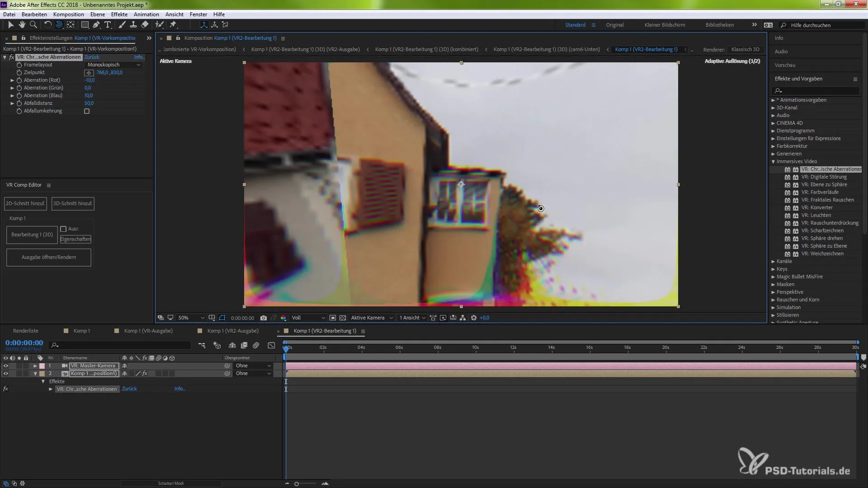Screen dimensions: 868x488
Task: Open the 1 Ansicht layout dropdown
Action: (412, 318)
